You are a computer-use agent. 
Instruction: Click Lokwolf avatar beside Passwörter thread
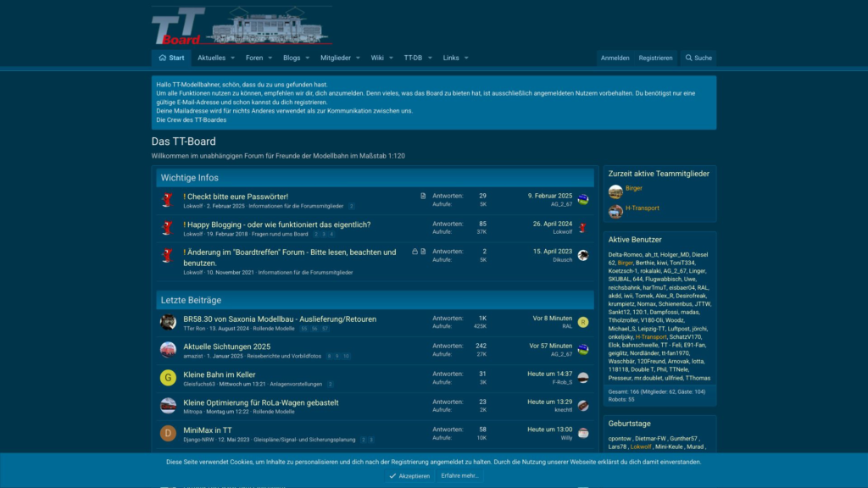[x=168, y=199]
